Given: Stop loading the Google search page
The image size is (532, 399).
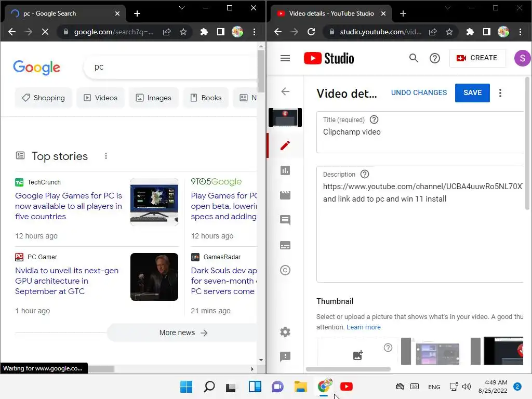Looking at the screenshot, I should 45,32.
